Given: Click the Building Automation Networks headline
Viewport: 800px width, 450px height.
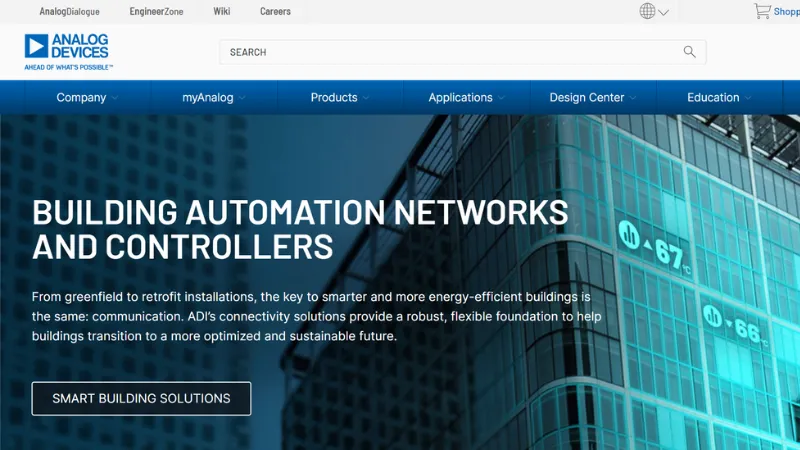Looking at the screenshot, I should 300,229.
